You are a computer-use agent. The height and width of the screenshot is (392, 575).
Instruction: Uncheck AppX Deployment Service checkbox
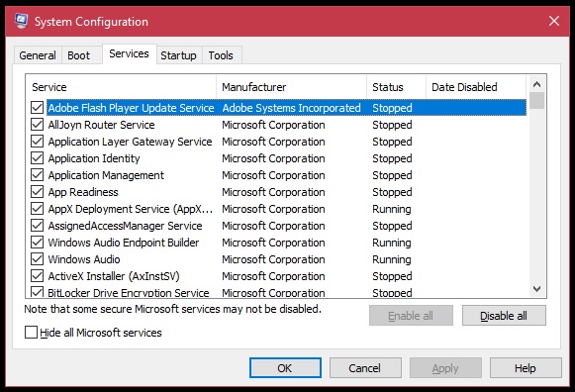(37, 209)
